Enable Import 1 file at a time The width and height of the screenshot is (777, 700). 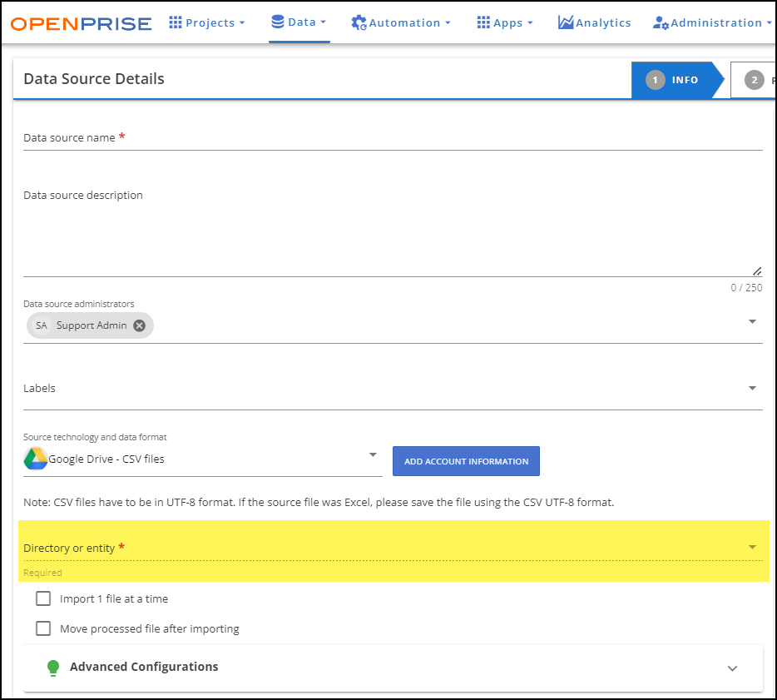point(43,598)
